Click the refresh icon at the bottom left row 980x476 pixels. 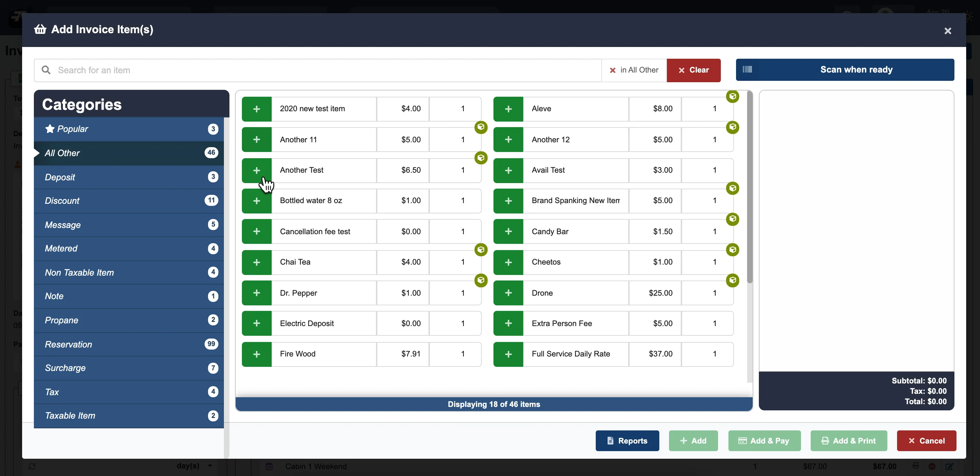[x=32, y=466]
